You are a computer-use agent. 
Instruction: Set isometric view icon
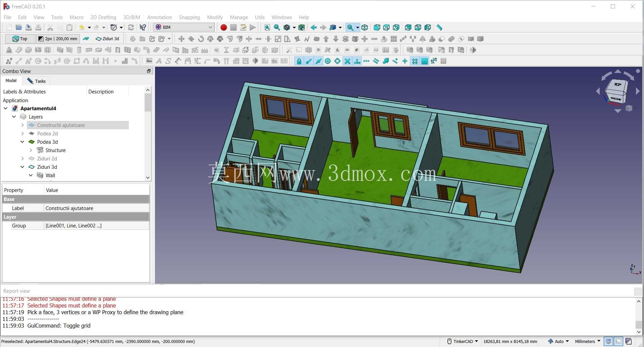pos(365,27)
